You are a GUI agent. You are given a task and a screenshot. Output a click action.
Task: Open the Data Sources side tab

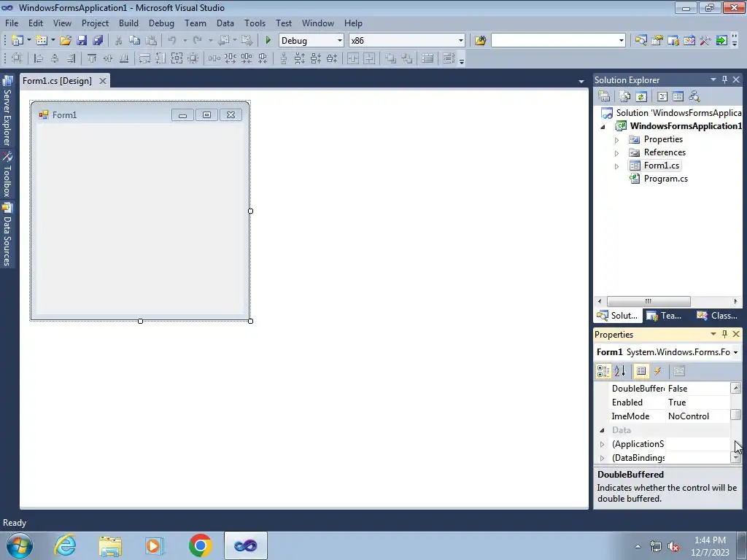coord(7,235)
